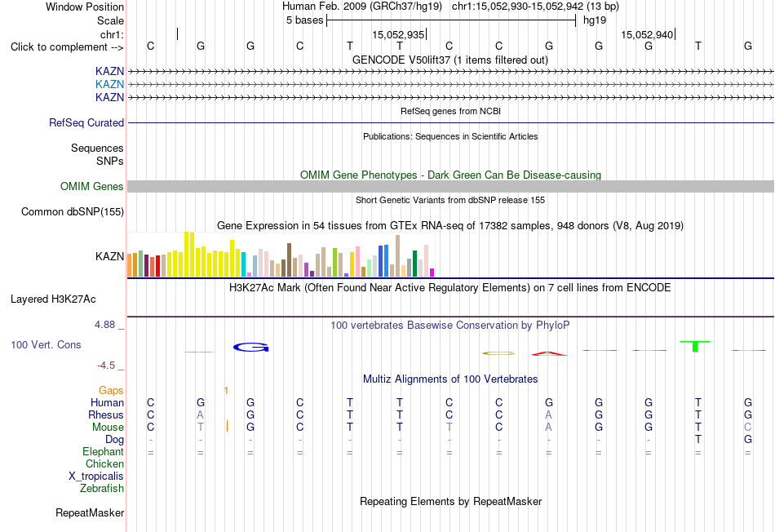Click the GENCODE V50lift37 track title
Image resolution: width=775 pixels, height=532 pixels.
point(449,60)
